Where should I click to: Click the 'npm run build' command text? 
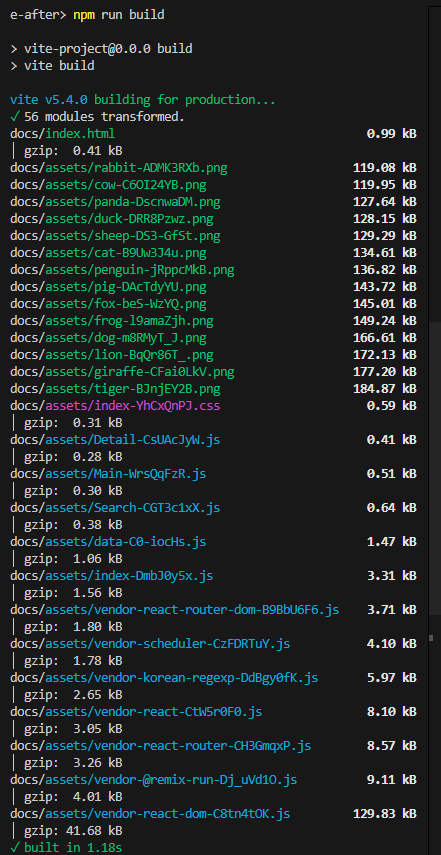[118, 15]
